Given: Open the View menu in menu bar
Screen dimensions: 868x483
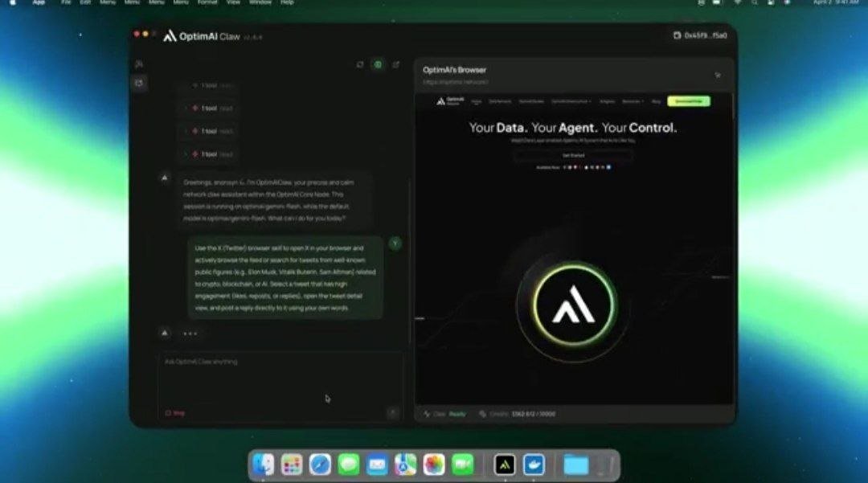Looking at the screenshot, I should point(233,2).
